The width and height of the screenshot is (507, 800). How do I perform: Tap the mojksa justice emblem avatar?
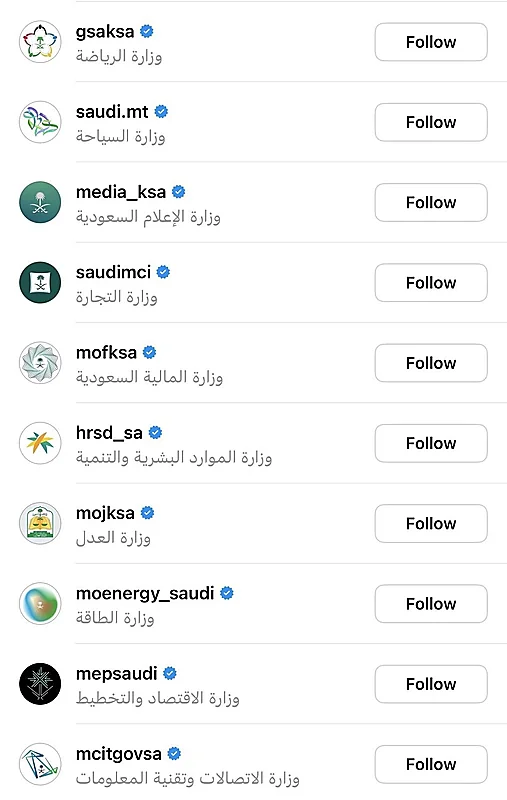[x=40, y=523]
